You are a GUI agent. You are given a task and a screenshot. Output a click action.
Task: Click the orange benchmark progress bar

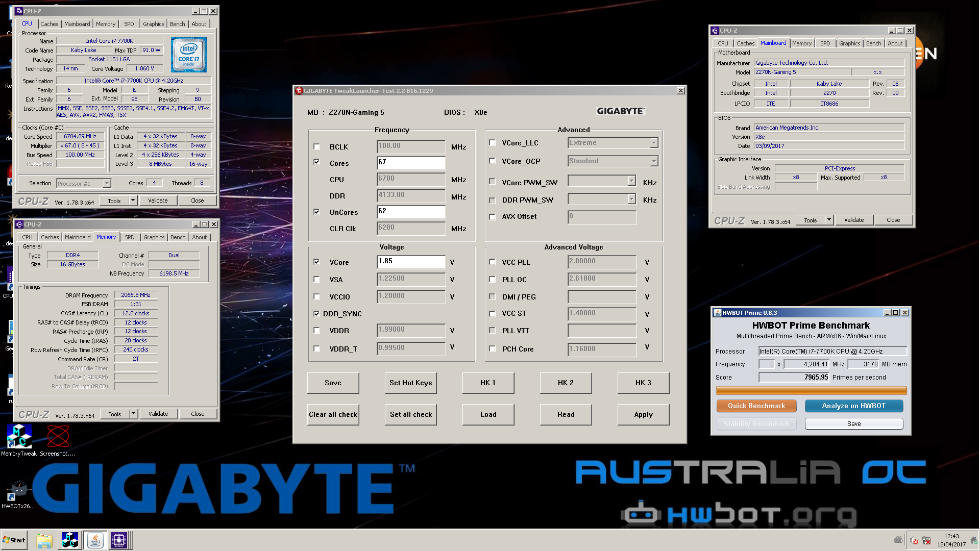click(811, 390)
